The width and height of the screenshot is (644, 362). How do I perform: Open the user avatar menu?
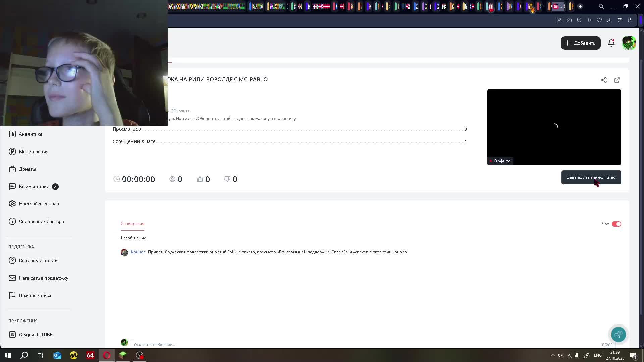(x=629, y=43)
